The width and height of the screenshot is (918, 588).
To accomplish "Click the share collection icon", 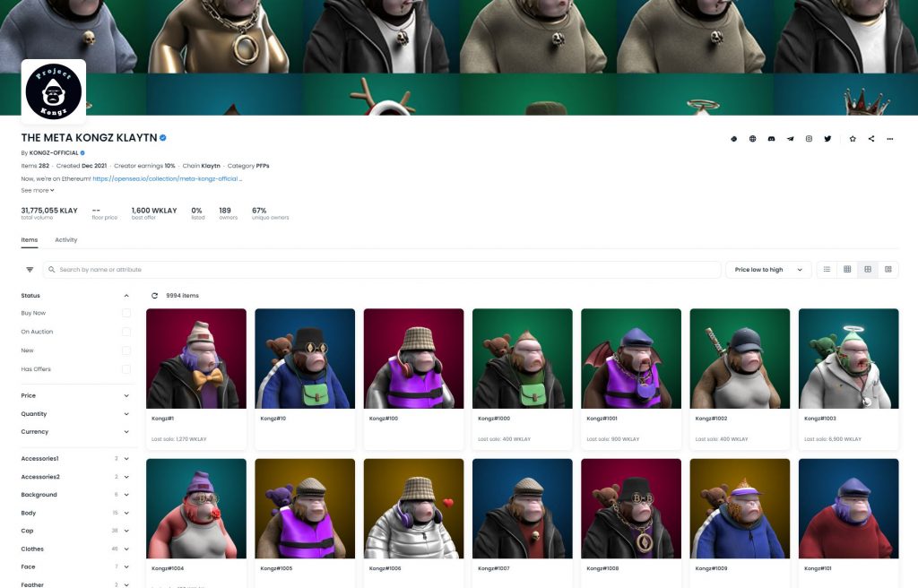I will pos(871,139).
